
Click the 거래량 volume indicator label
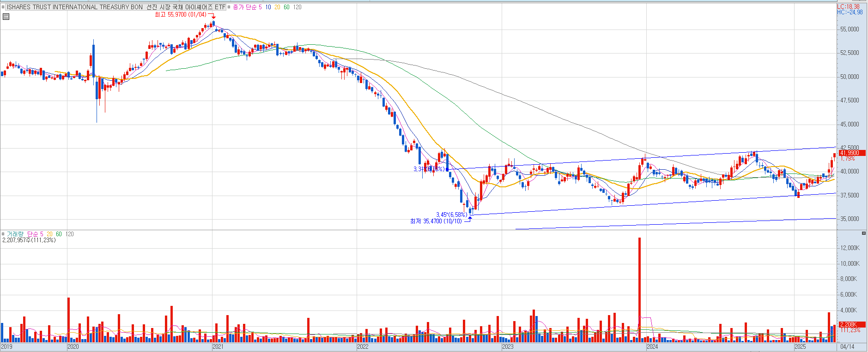[x=15, y=234]
